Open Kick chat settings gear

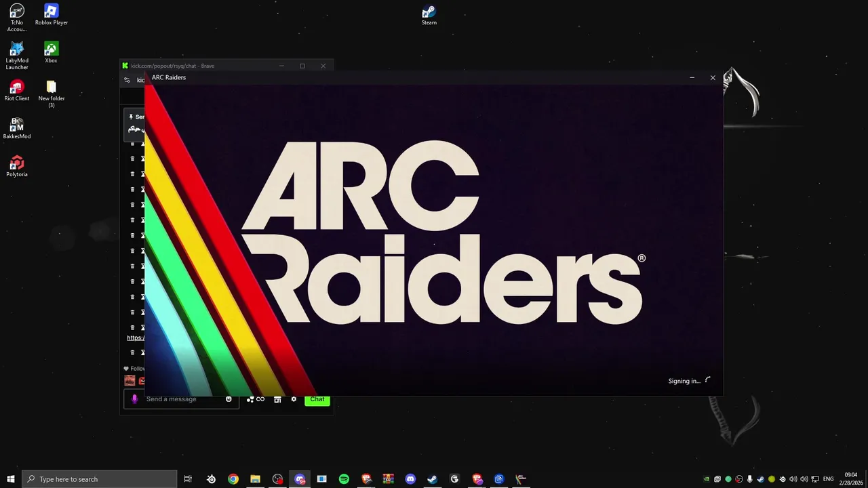tap(294, 399)
